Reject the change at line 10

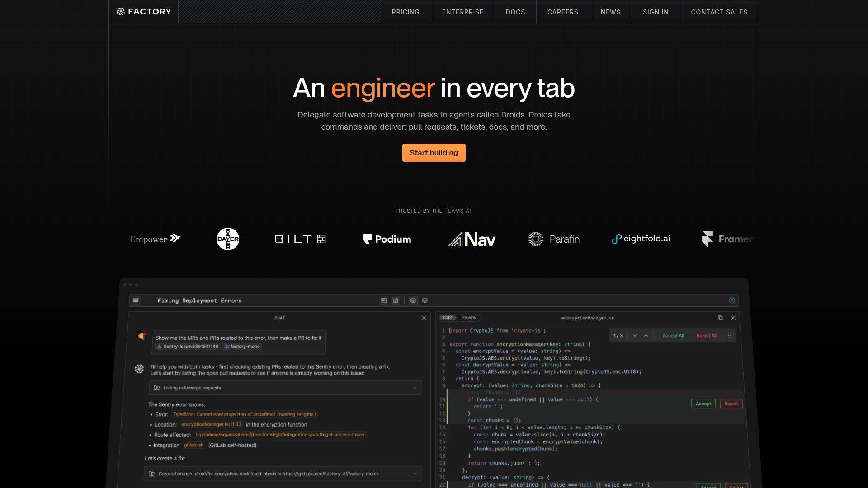[731, 404]
